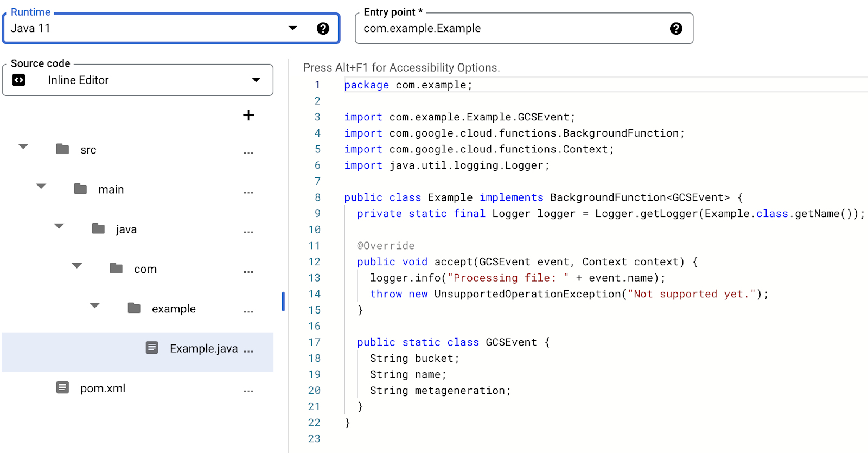Add a new file with plus icon
The height and width of the screenshot is (453, 868).
248,116
